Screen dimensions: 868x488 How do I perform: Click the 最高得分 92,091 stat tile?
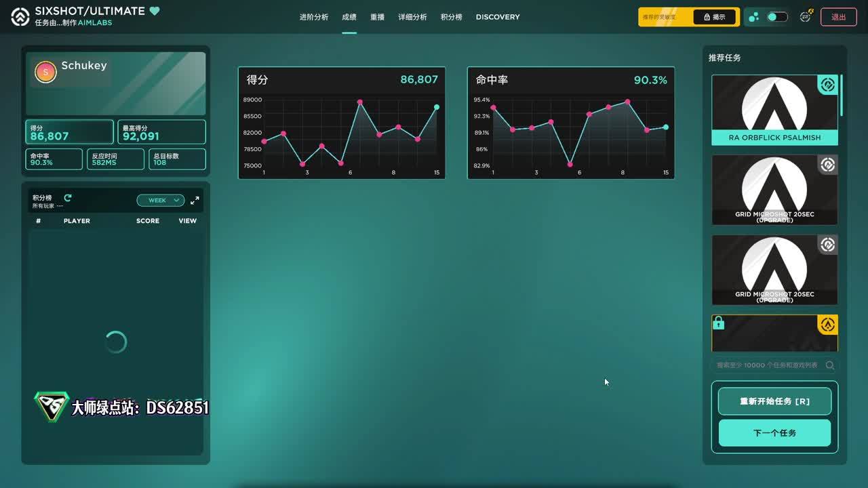point(161,132)
